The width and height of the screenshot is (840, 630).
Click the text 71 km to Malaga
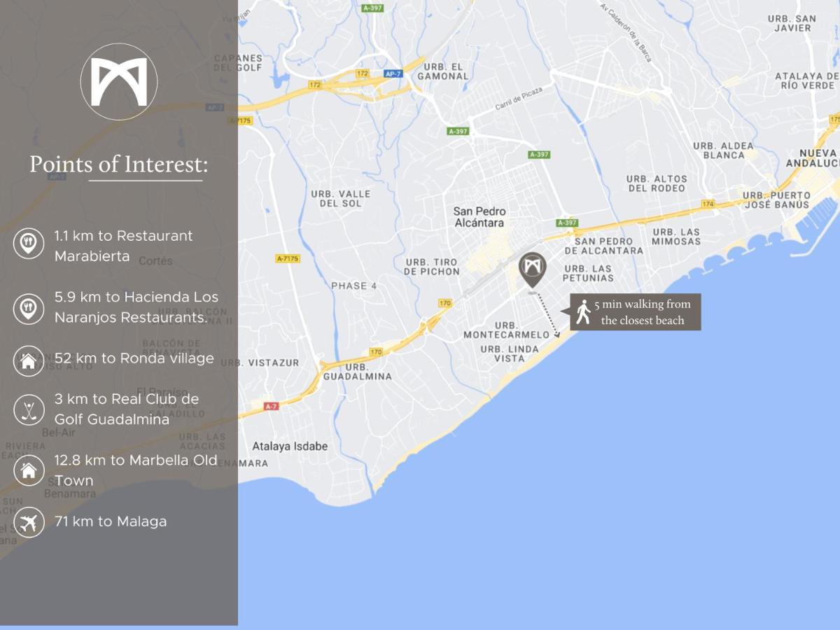pyautogui.click(x=111, y=521)
